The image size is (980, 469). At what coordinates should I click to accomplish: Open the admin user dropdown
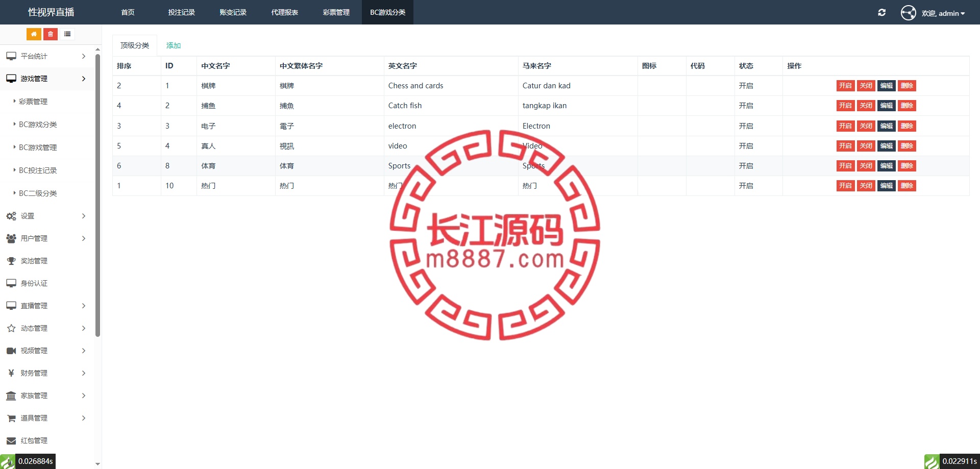tap(943, 13)
